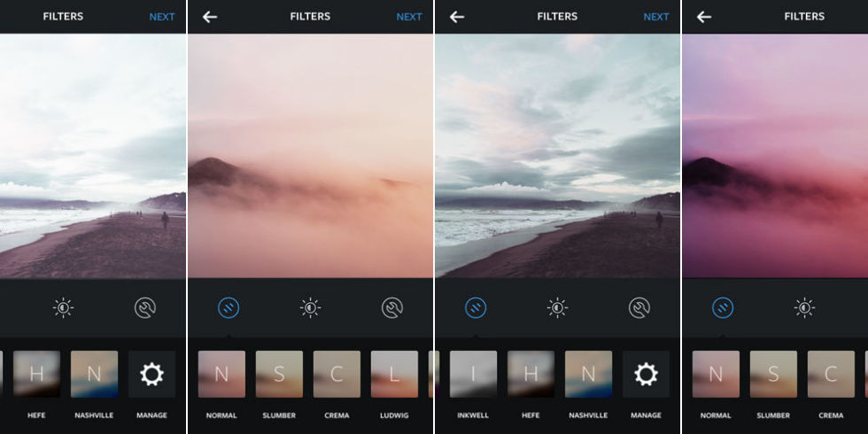Click the MANAGE label in third screen
Viewport: 868px width, 434px height.
(x=646, y=415)
